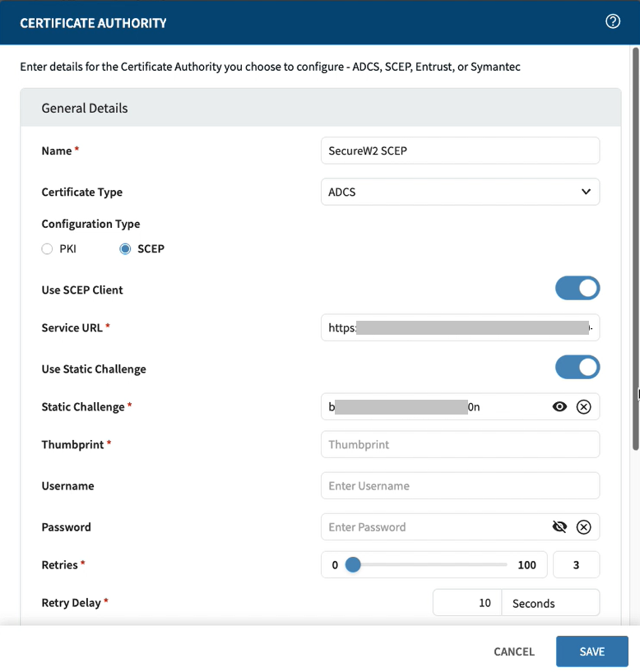Click the Name input field
The height and width of the screenshot is (672, 640).
pyautogui.click(x=460, y=151)
